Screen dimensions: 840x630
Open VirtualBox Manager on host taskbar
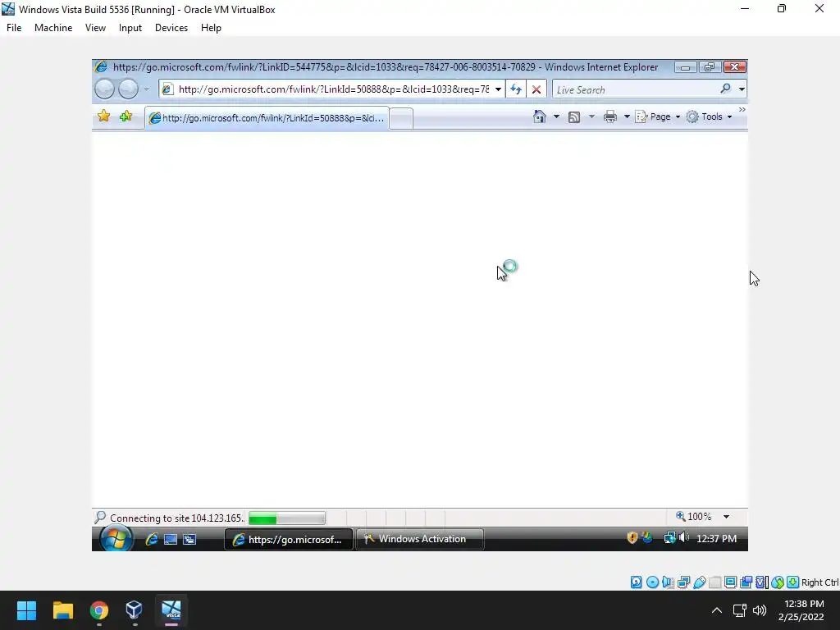pos(134,610)
